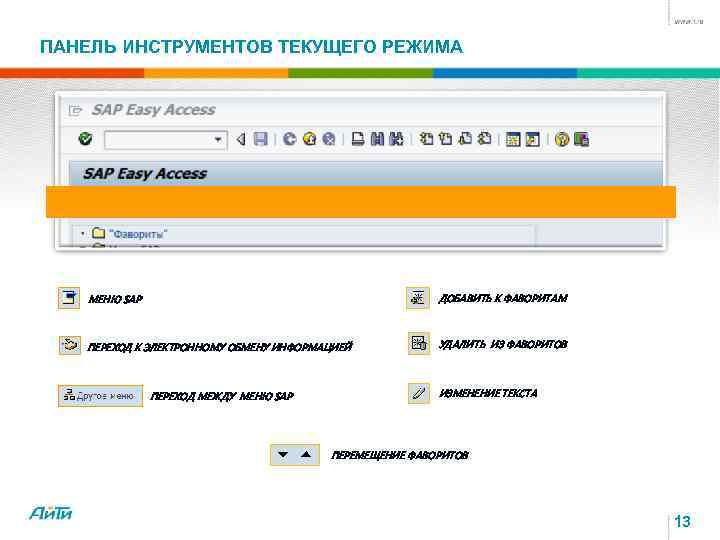This screenshot has width=720, height=540.
Task: Click the Print icon
Action: pos(358,139)
